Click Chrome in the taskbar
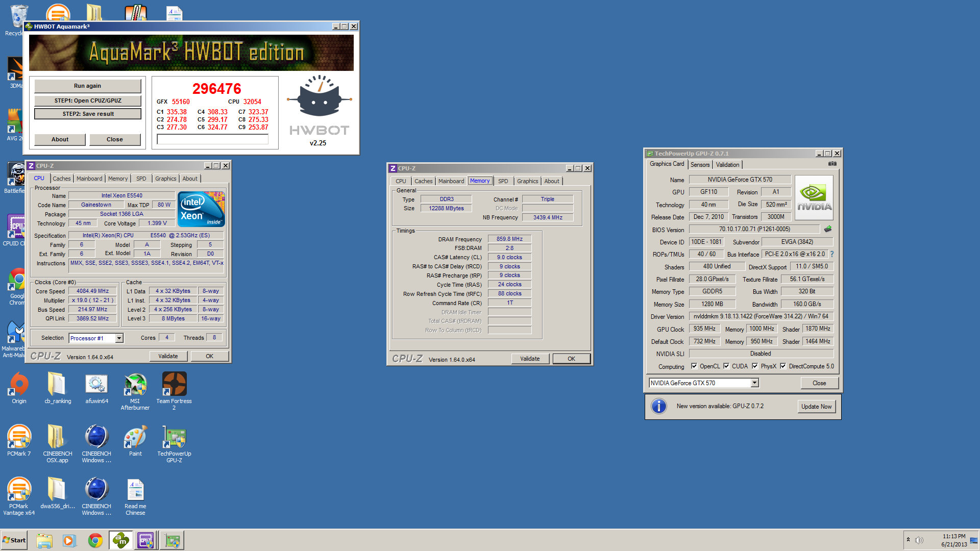 click(95, 540)
